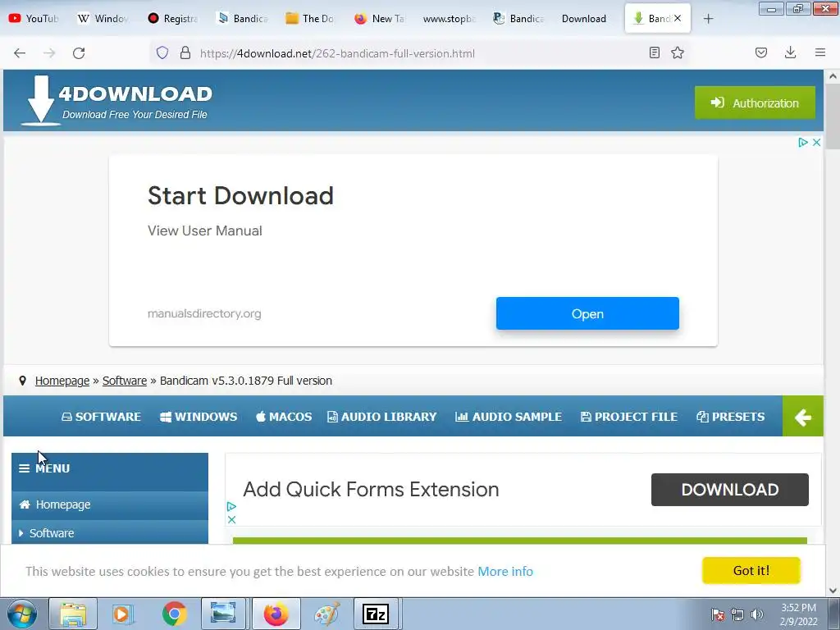
Task: Switch to the Registration tab
Action: point(172,19)
